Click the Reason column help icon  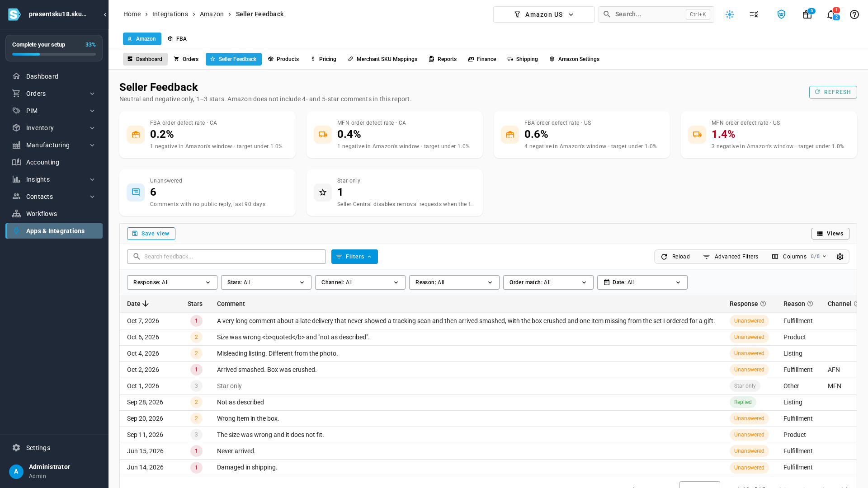[x=810, y=304]
